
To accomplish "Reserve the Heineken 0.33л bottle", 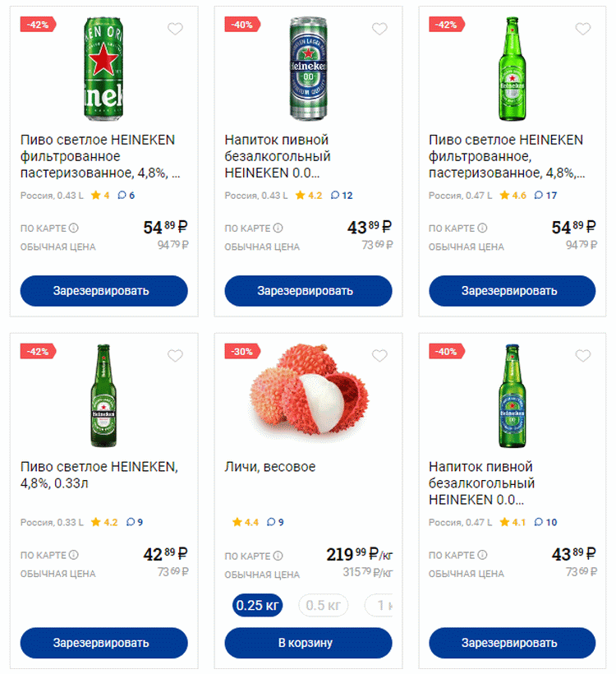I will pos(104,643).
